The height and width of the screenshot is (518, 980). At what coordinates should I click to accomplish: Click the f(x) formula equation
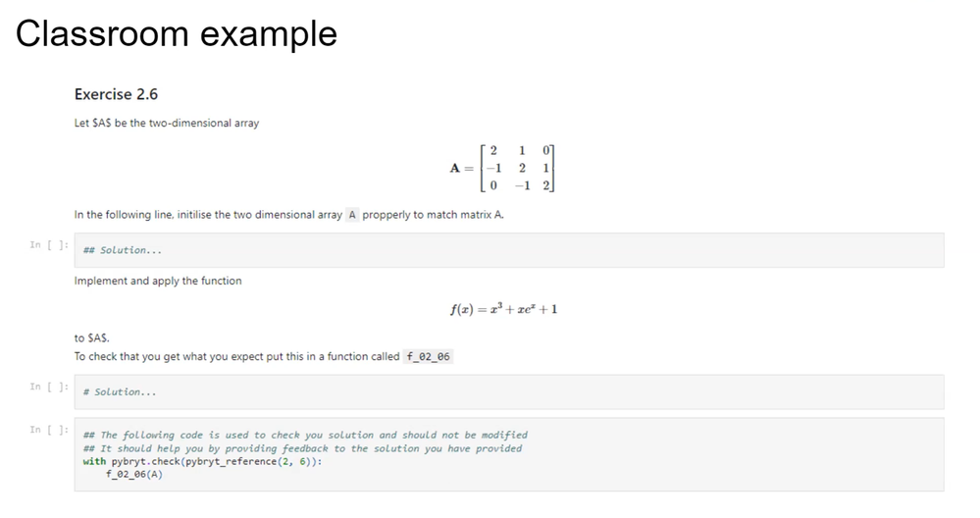pyautogui.click(x=504, y=309)
